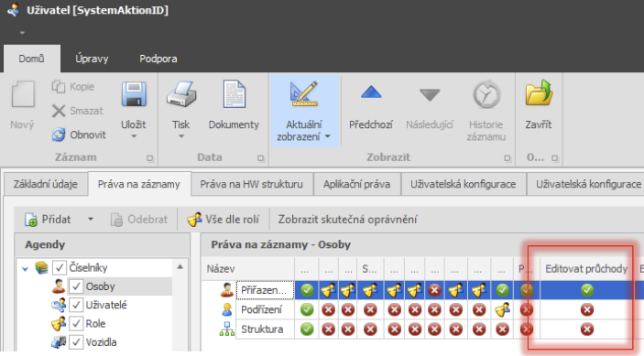The width and height of the screenshot is (644, 356).
Task: Select the Přiřazen... row name cell
Action: [x=265, y=290]
